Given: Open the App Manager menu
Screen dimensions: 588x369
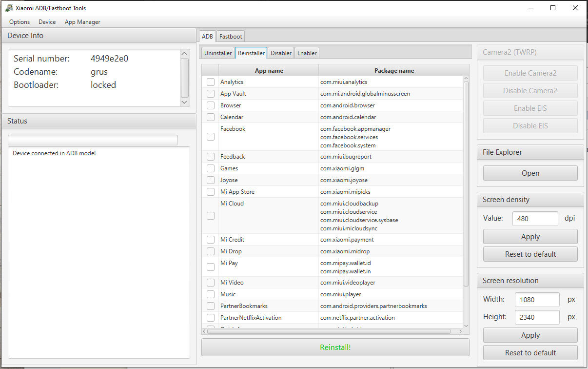Looking at the screenshot, I should pyautogui.click(x=82, y=22).
